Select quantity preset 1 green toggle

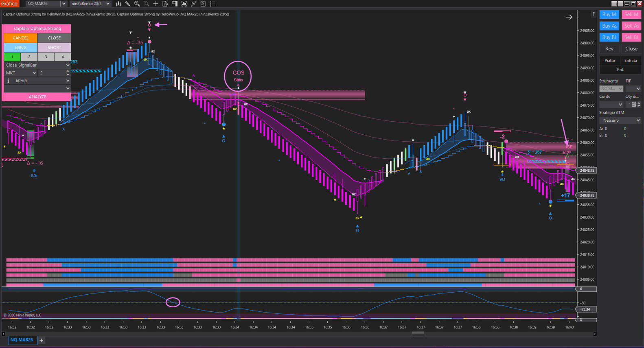pos(12,57)
